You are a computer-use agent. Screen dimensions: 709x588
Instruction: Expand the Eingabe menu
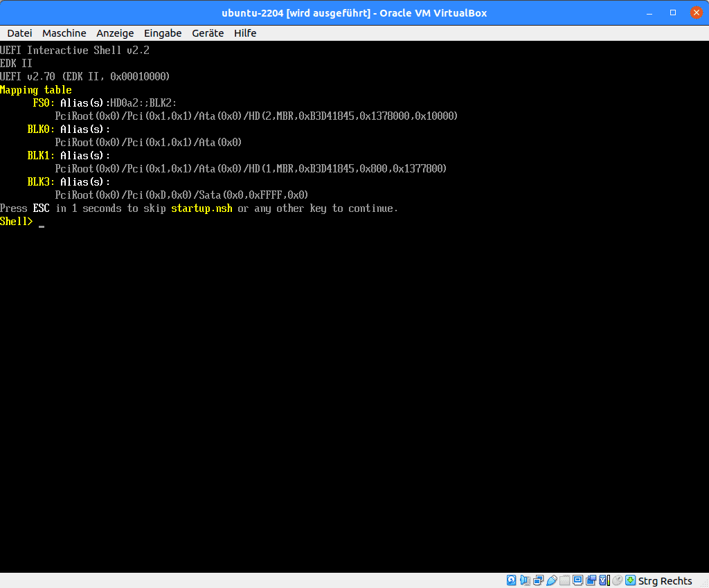tap(163, 33)
